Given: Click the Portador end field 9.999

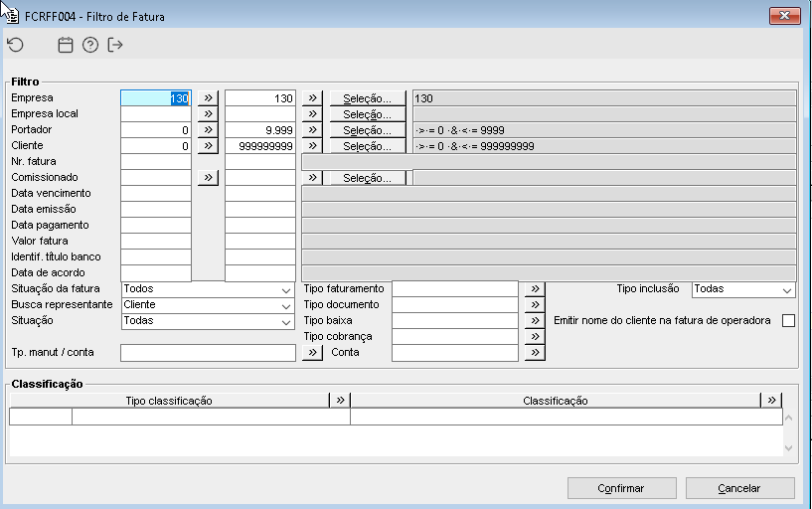Looking at the screenshot, I should pos(260,130).
